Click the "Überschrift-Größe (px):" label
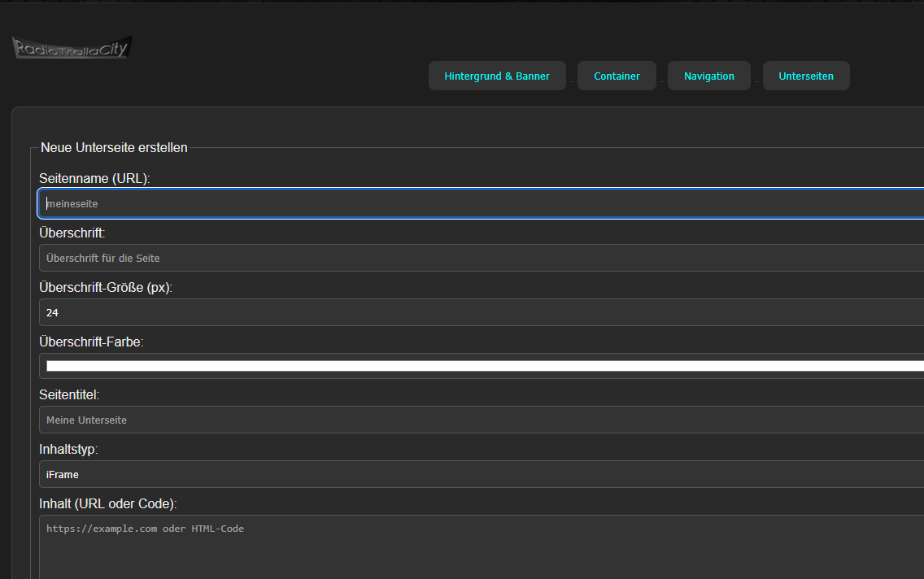 (x=106, y=287)
